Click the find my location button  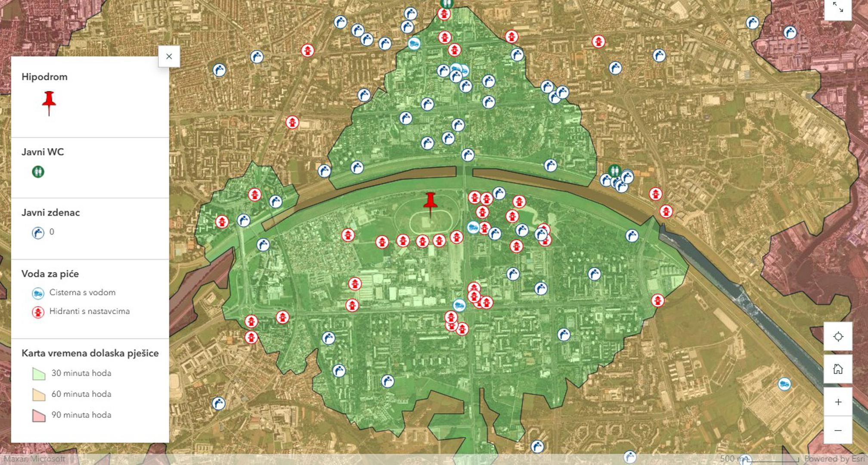click(x=837, y=336)
